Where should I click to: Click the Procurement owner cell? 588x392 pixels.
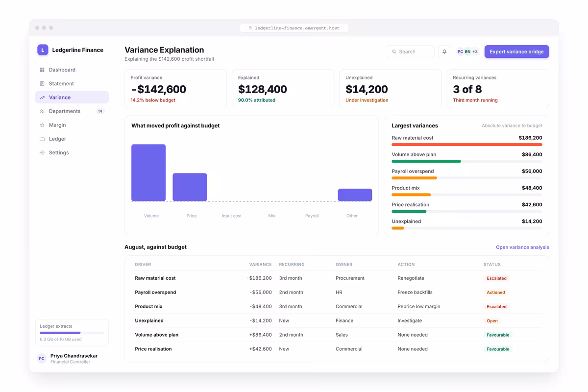(350, 278)
